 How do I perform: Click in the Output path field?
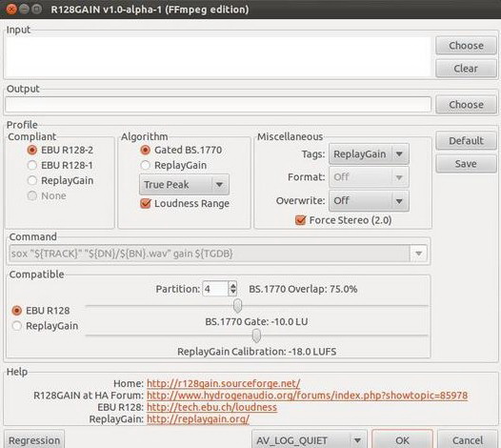click(218, 105)
